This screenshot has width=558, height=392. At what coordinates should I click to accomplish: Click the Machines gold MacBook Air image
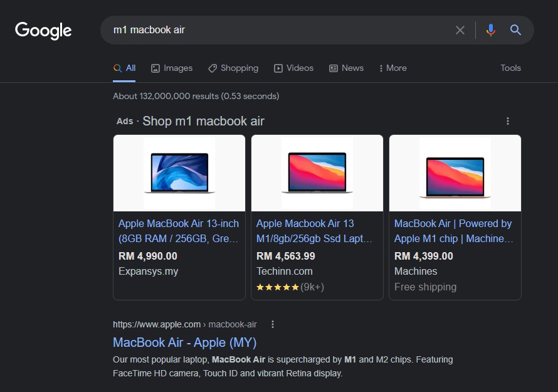pos(455,173)
